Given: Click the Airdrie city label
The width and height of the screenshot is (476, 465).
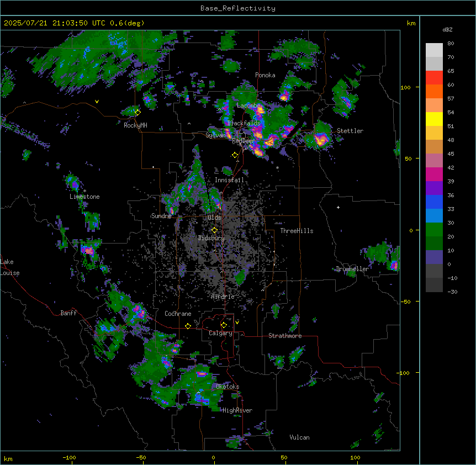Looking at the screenshot, I should (223, 297).
